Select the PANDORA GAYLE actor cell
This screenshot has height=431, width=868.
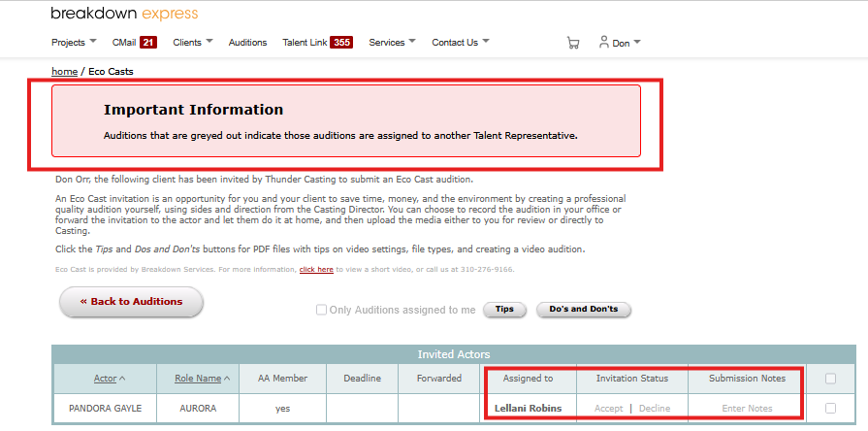pos(105,409)
